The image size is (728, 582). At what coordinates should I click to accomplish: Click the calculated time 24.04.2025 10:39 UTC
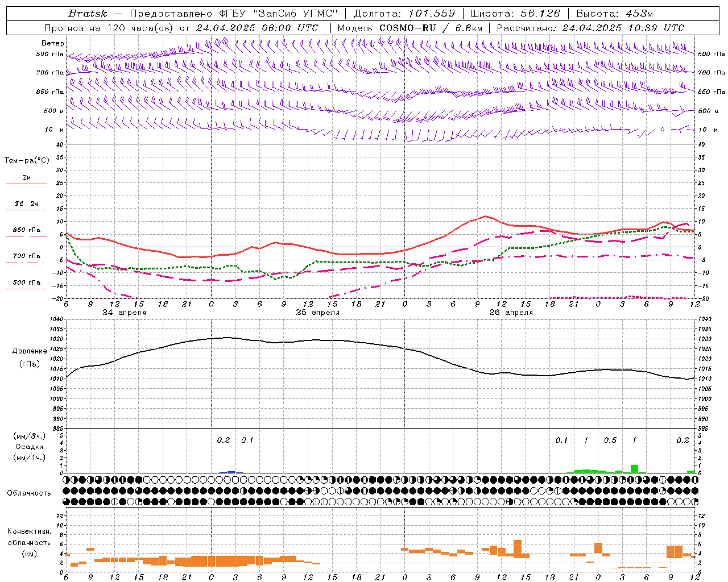click(x=623, y=28)
